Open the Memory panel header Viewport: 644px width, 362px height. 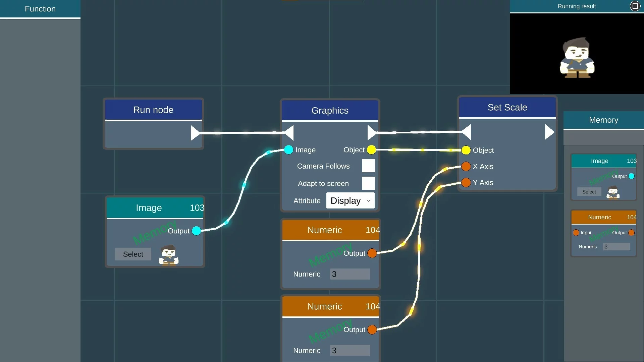[x=603, y=120]
